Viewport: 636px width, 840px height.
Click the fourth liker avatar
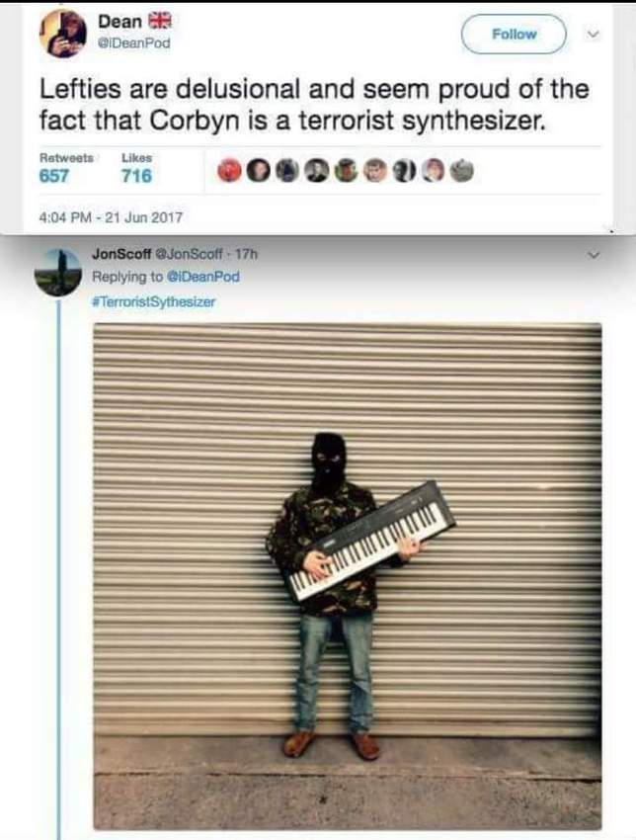click(316, 171)
